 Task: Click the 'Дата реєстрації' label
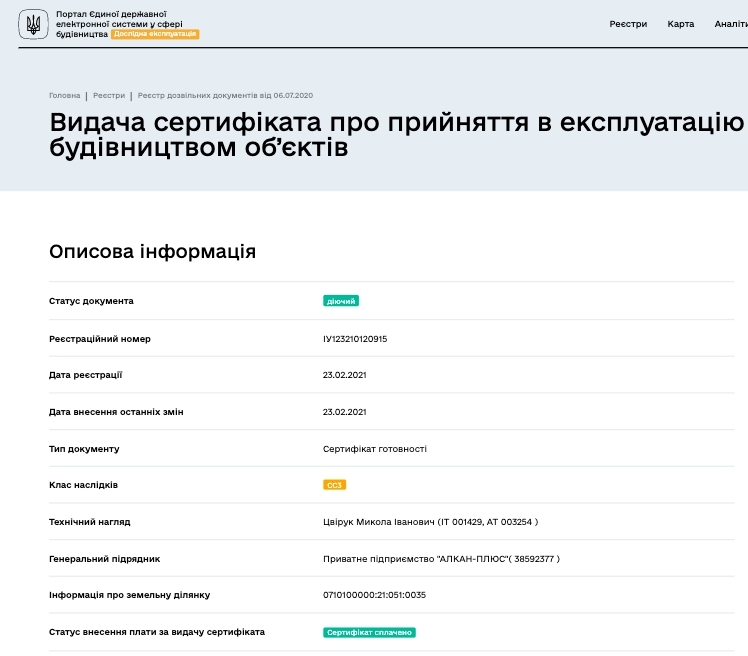pos(85,375)
